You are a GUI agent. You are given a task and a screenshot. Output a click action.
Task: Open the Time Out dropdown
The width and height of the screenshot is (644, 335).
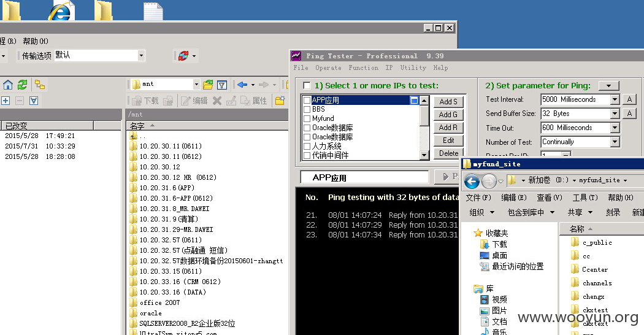click(615, 128)
